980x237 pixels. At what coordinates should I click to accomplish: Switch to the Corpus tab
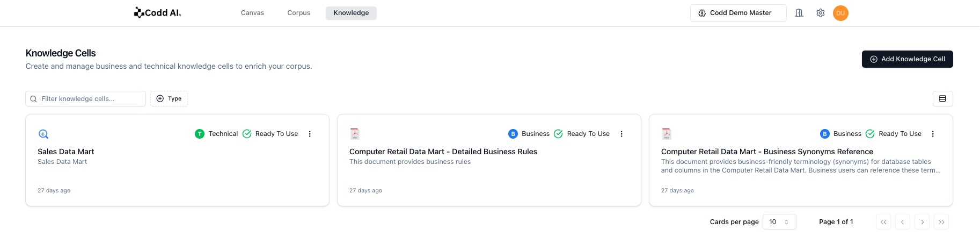pos(298,13)
